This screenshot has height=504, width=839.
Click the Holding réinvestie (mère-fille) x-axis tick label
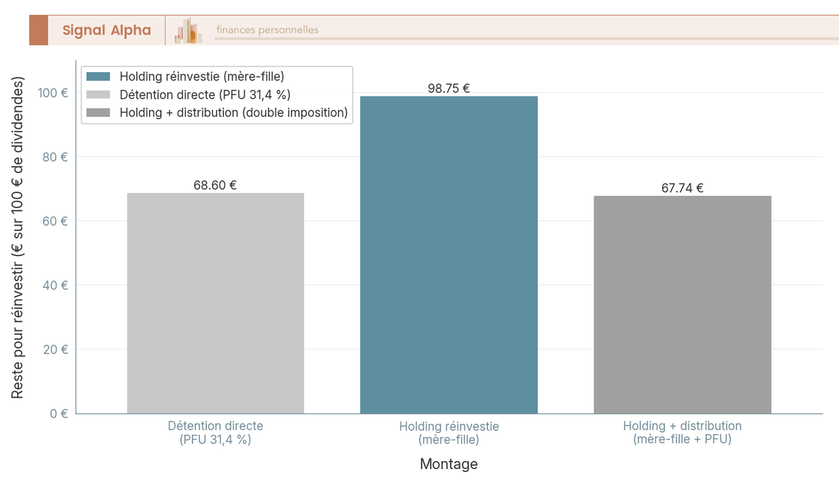(x=449, y=433)
